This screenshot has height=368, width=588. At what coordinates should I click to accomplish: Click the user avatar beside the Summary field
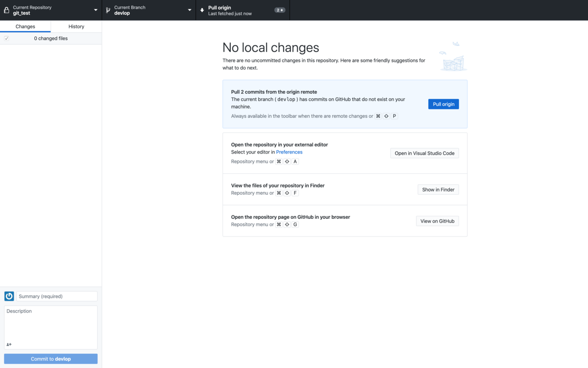9,296
